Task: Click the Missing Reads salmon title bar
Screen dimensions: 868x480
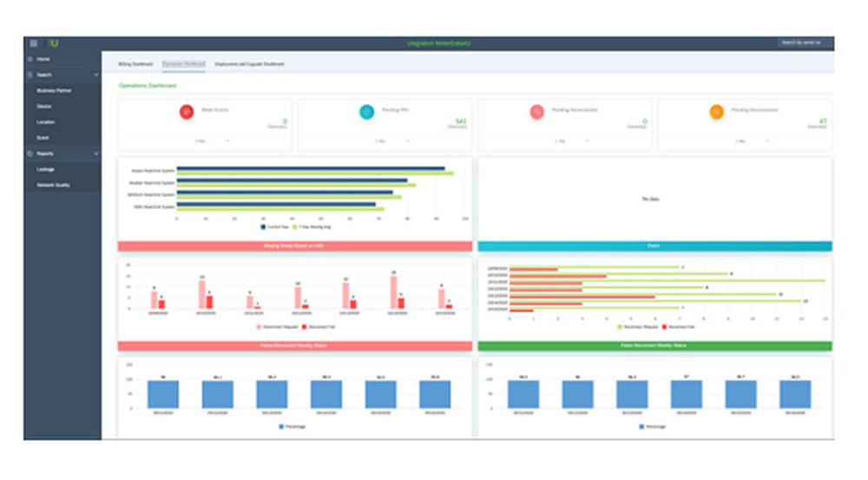Action: click(x=295, y=246)
